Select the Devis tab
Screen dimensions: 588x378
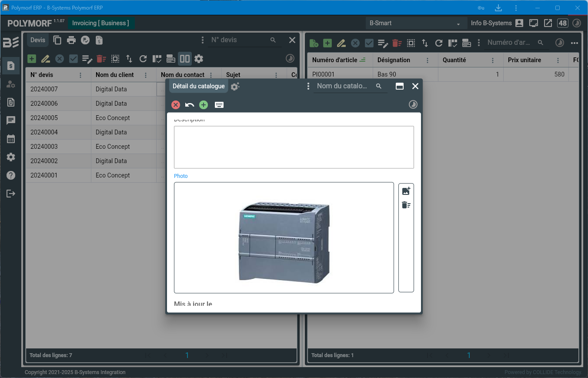click(38, 40)
